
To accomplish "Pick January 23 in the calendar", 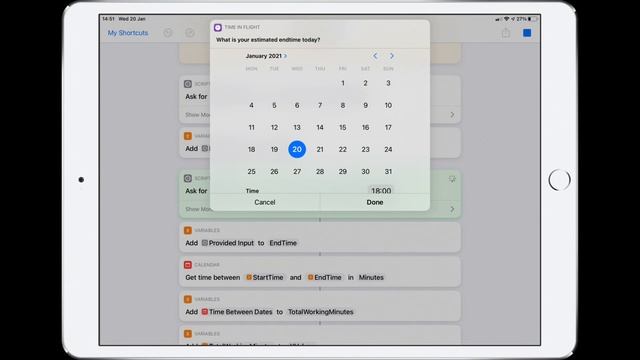I will coord(365,149).
